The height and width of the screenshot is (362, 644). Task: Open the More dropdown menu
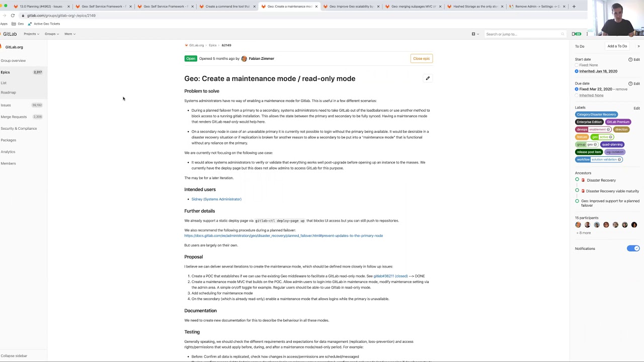coord(69,34)
